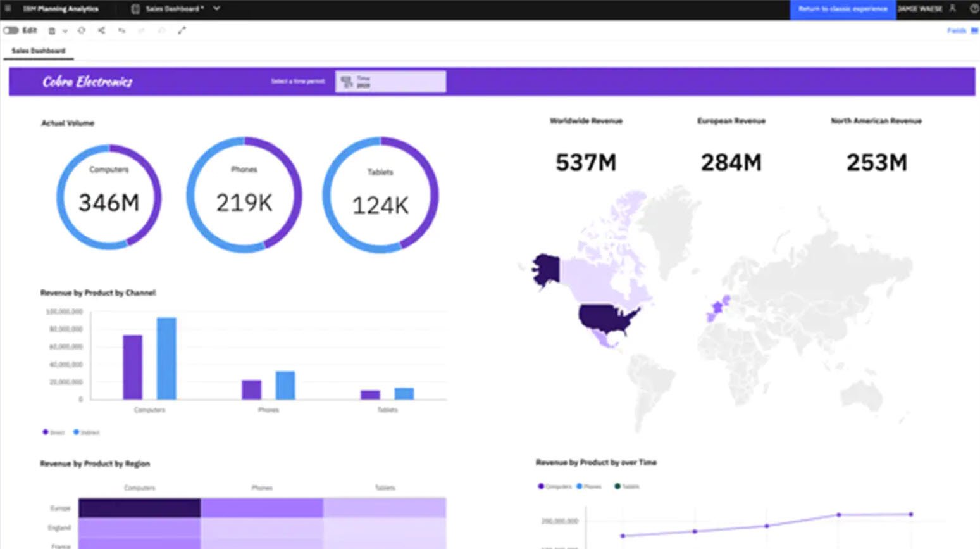980x549 pixels.
Task: Toggle the Edit mode switch
Action: pos(11,30)
